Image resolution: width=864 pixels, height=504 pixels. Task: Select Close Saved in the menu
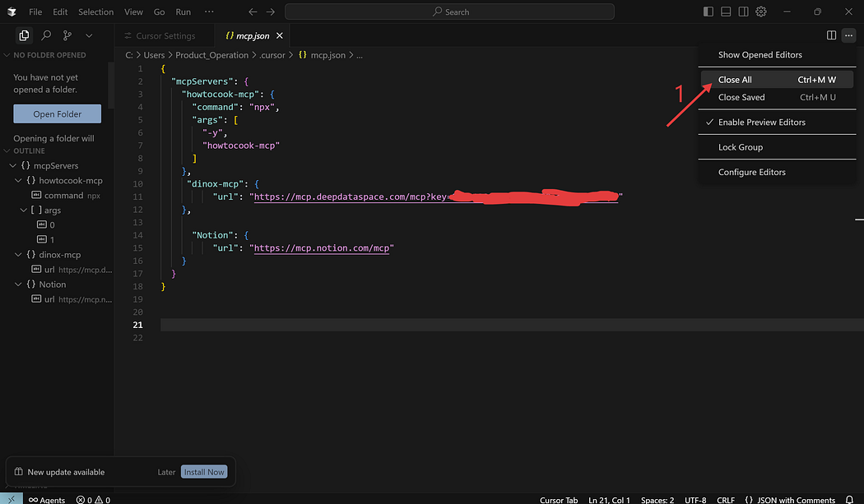(777, 97)
